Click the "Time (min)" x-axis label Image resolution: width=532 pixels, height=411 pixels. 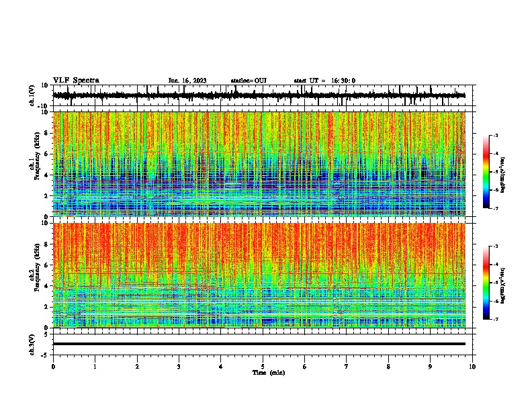tap(269, 373)
